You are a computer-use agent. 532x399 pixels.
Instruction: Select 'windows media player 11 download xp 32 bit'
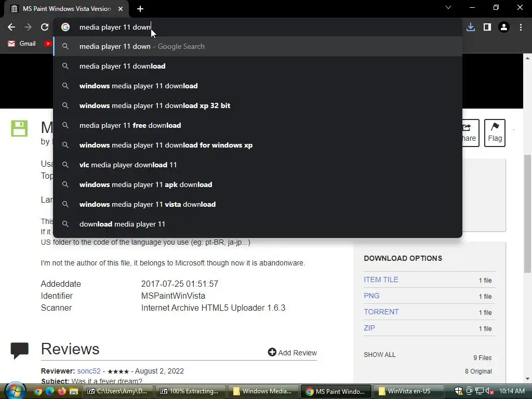258,105
